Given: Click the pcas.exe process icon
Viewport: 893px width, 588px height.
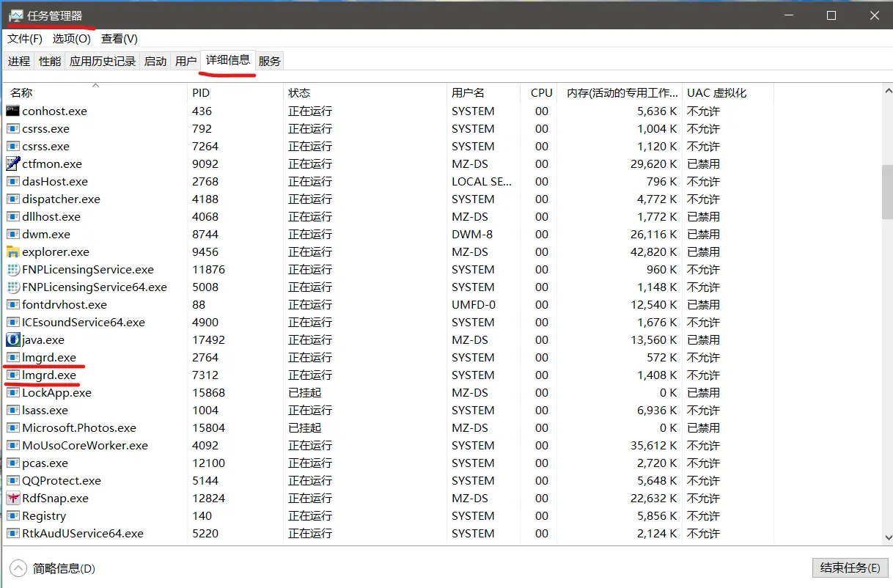Looking at the screenshot, I should tap(12, 463).
